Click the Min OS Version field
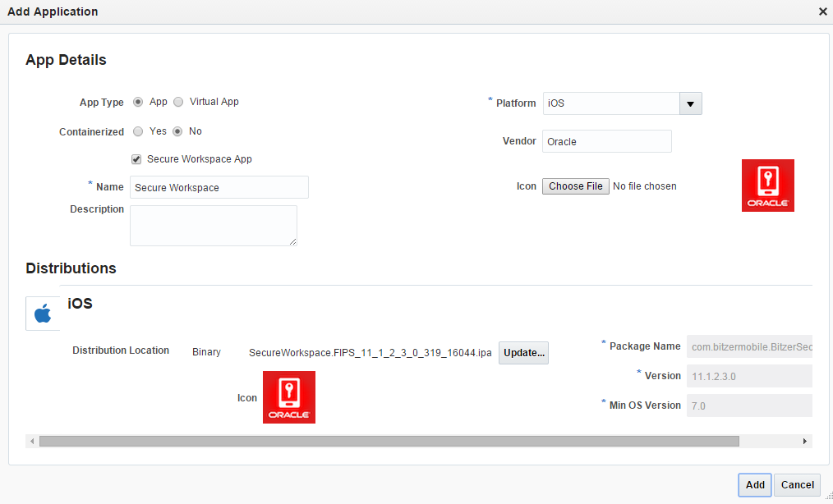Viewport: 833px width, 504px height. (x=749, y=405)
